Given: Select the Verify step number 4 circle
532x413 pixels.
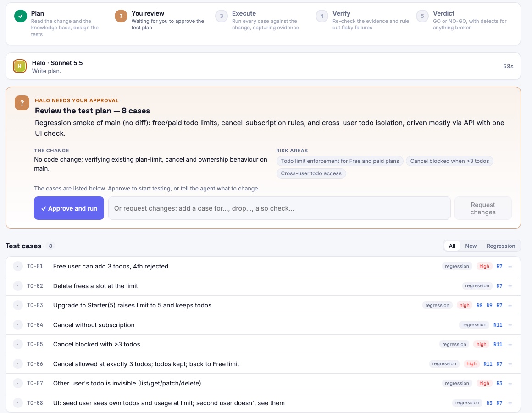Looking at the screenshot, I should click(321, 16).
